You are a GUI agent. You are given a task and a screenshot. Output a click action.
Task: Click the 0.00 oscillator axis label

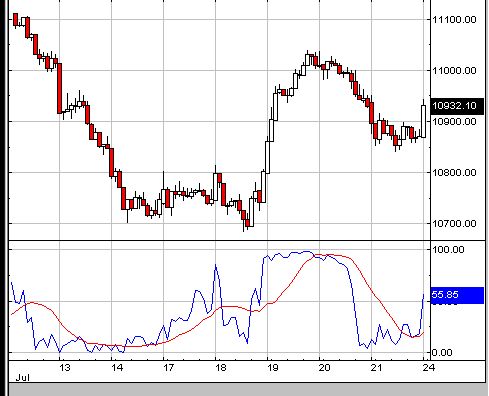pyautogui.click(x=442, y=353)
